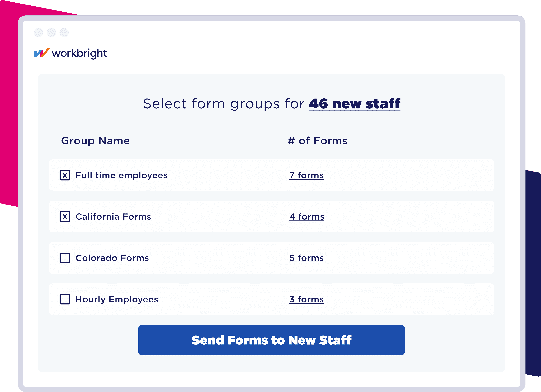View the 4 forms link
The height and width of the screenshot is (392, 541).
point(307,216)
